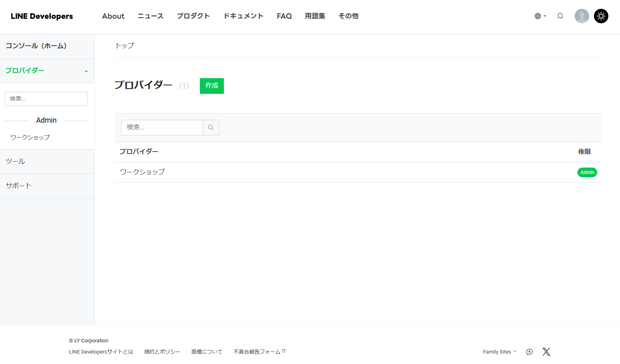The image size is (620, 364).
Task: Click the 権限 column header
Action: [x=584, y=152]
